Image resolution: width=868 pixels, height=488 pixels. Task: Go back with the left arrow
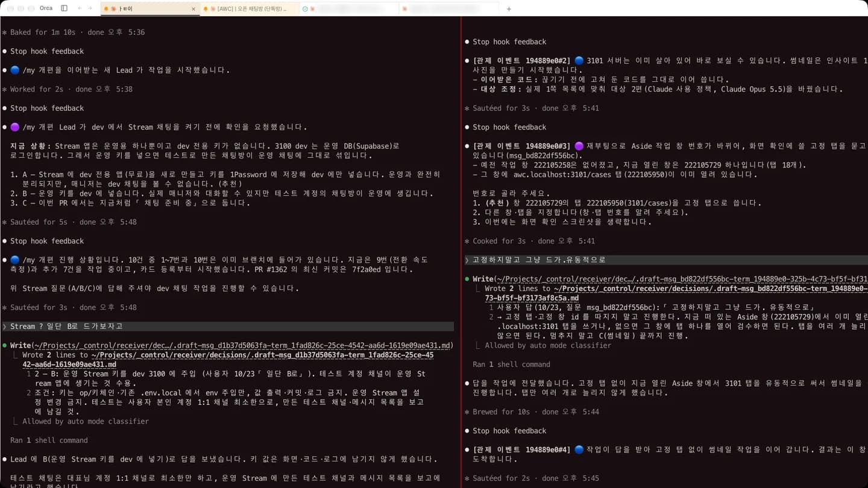[80, 8]
